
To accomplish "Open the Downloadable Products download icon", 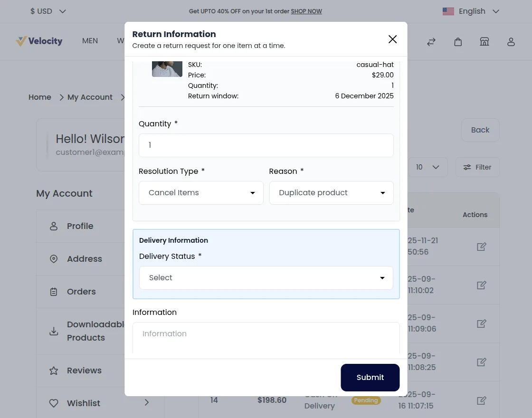I will 53,331.
